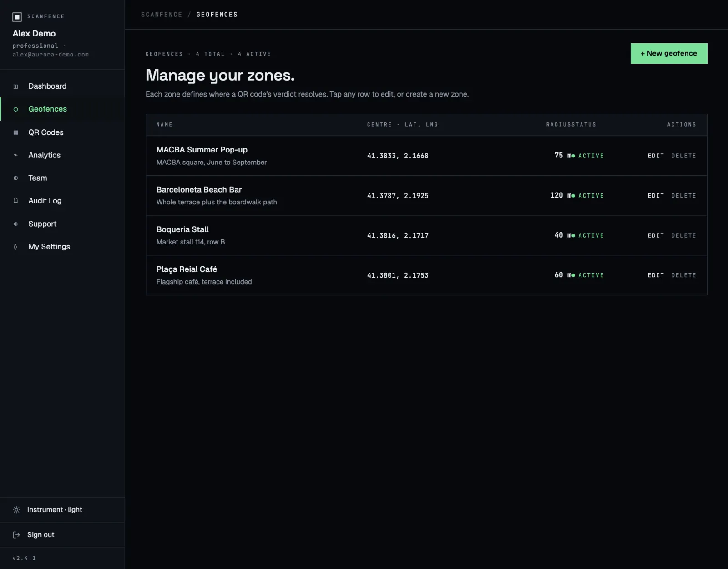This screenshot has height=569, width=728.
Task: Delete Plaça Reial Café zone
Action: click(684, 275)
